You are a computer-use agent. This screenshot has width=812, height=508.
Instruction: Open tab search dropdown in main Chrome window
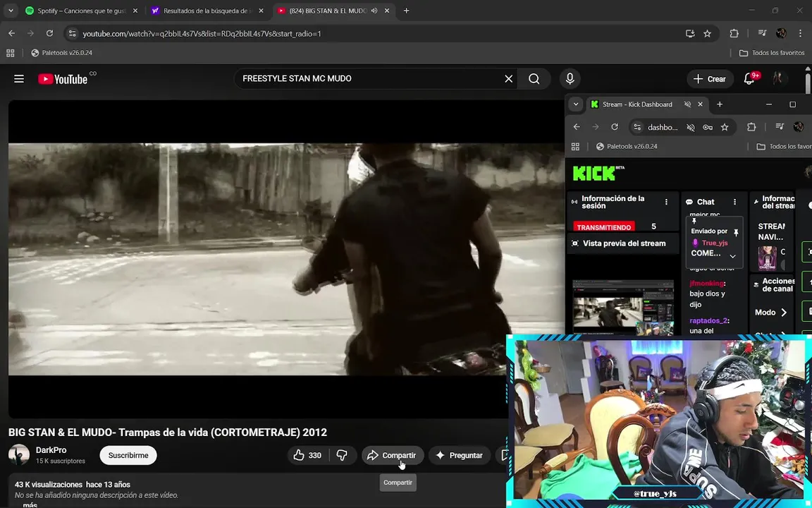tap(11, 11)
